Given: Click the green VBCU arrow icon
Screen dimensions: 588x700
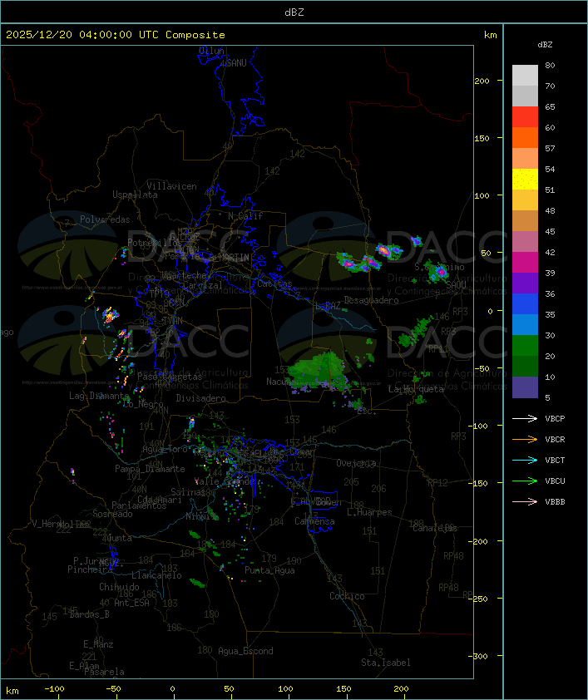Looking at the screenshot, I should click(525, 481).
